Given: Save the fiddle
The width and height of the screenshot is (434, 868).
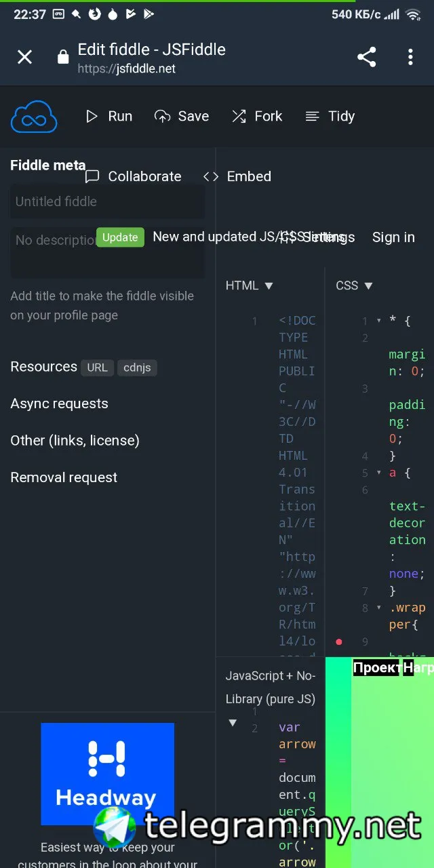Looking at the screenshot, I should (x=182, y=117).
